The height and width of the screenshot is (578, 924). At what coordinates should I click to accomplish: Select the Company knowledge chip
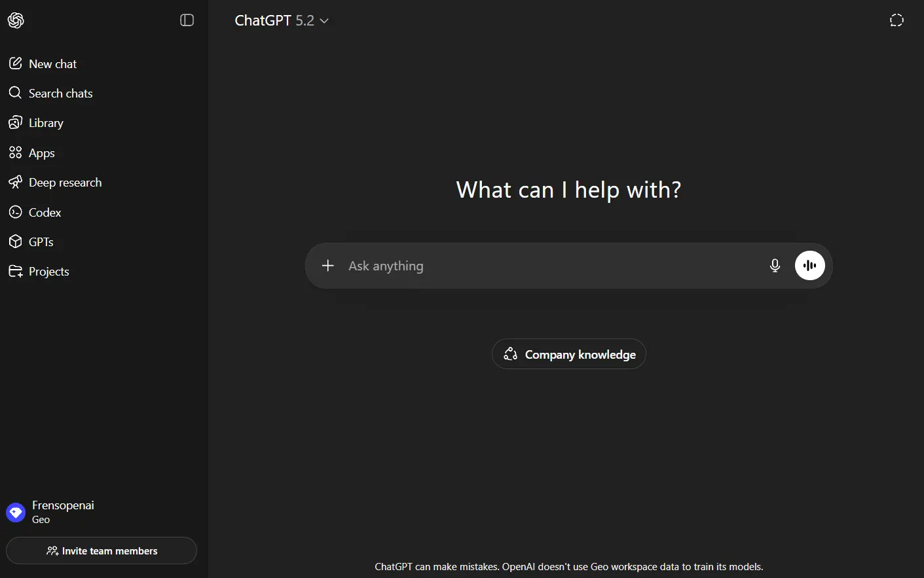[x=569, y=354]
